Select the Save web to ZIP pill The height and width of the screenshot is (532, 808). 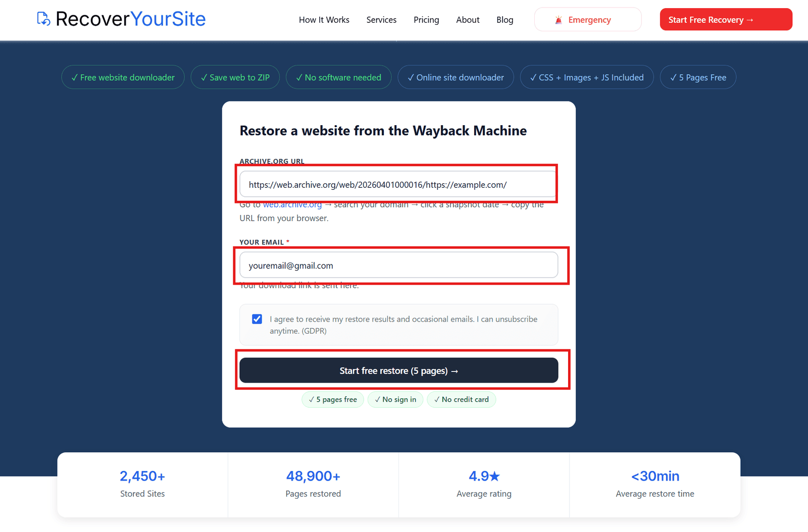pyautogui.click(x=235, y=77)
